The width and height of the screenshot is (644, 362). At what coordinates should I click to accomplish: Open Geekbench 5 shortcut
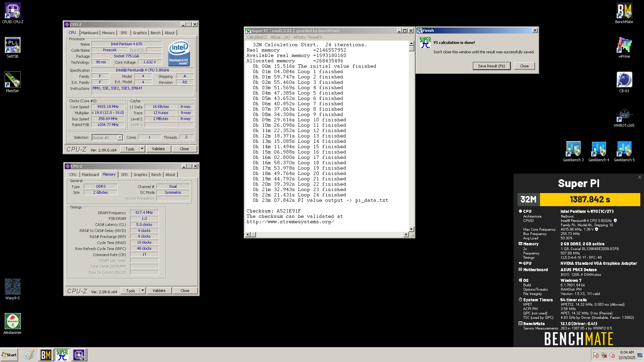click(x=624, y=151)
